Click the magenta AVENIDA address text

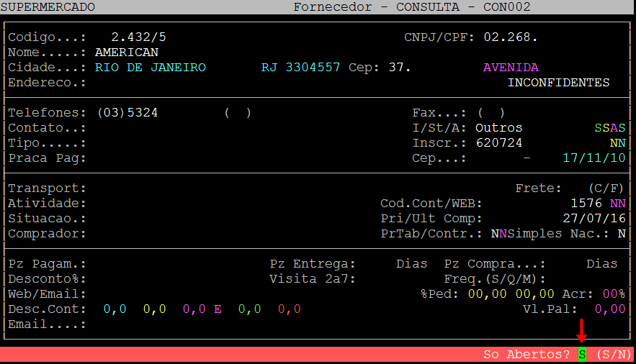tap(511, 68)
